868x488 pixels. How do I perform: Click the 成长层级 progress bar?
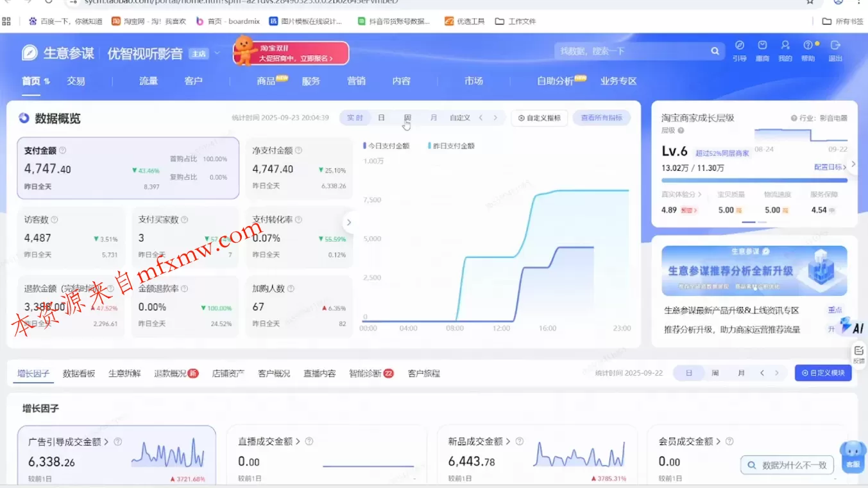pos(754,180)
